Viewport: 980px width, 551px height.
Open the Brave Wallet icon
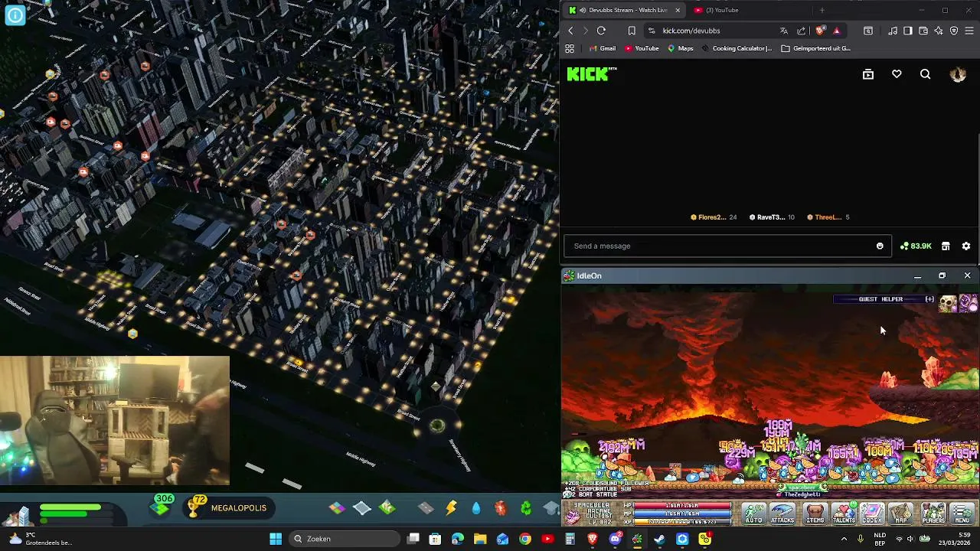(923, 31)
